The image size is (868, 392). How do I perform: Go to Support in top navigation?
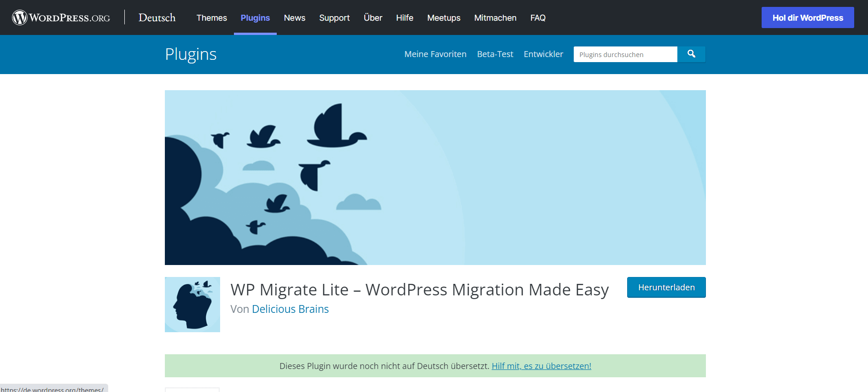[334, 17]
